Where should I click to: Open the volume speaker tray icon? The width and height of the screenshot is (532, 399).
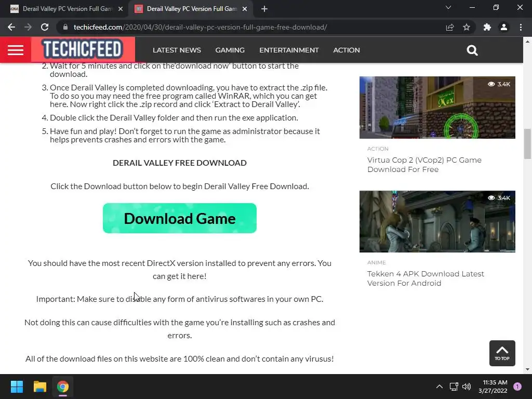[x=467, y=387]
